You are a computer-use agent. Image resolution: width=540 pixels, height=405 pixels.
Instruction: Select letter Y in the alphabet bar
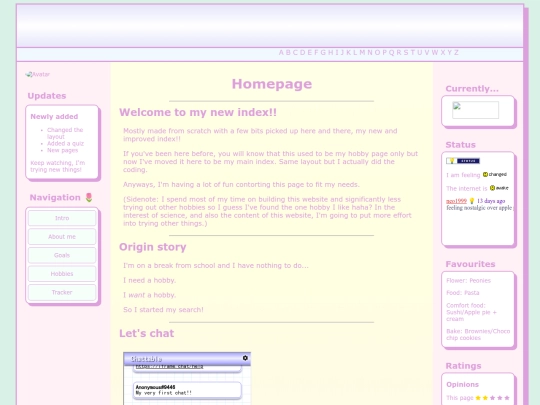coord(449,52)
